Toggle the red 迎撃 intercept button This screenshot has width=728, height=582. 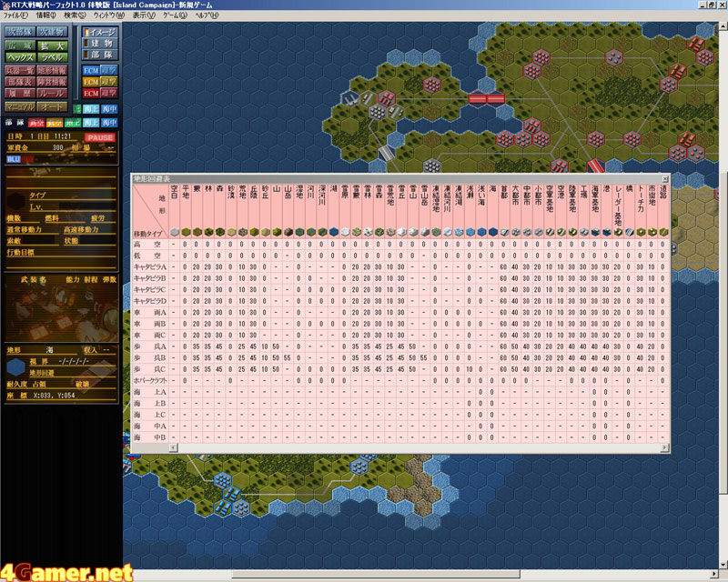point(108,93)
